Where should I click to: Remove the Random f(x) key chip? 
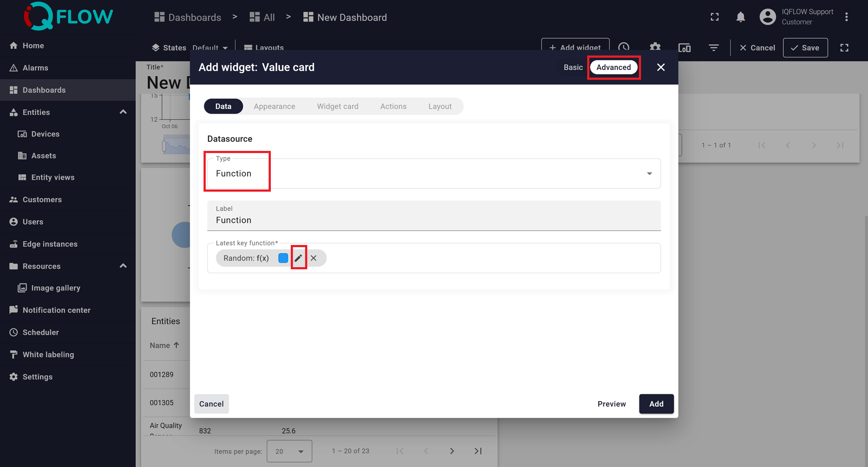314,258
